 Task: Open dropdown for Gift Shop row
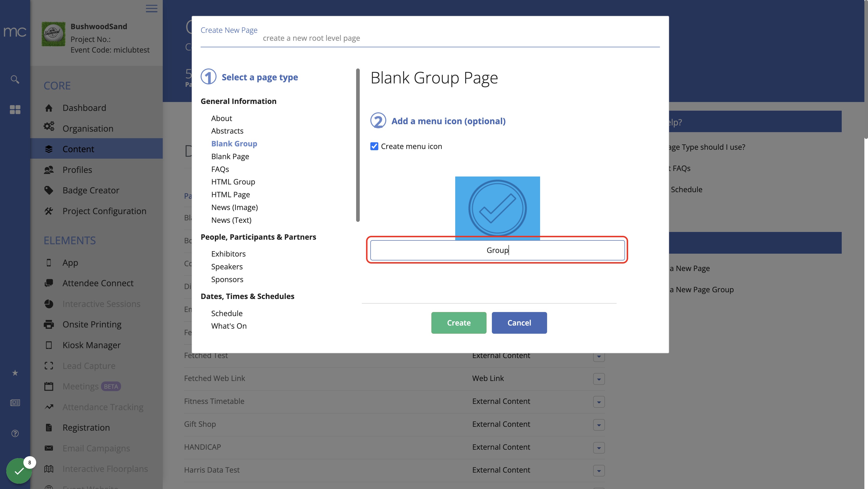click(599, 425)
